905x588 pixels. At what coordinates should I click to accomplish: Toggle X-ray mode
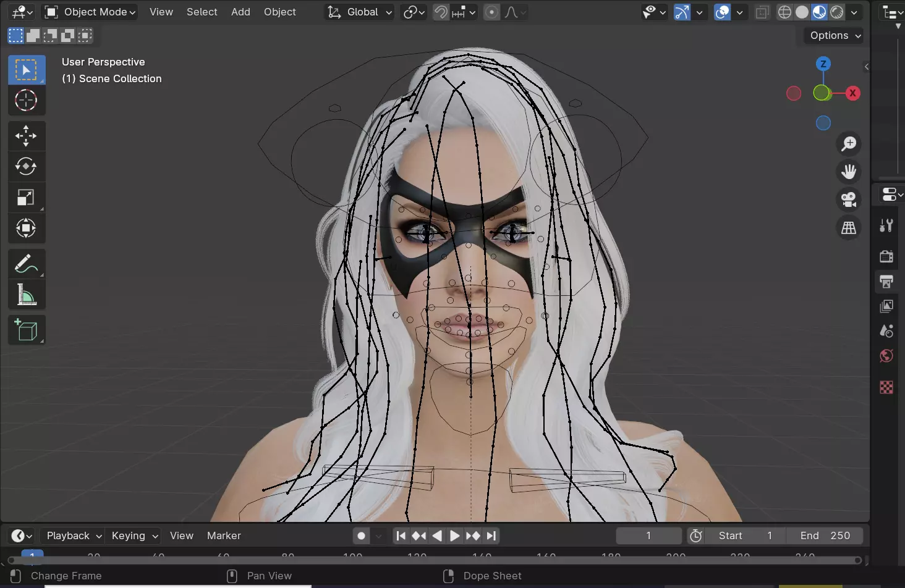click(762, 12)
